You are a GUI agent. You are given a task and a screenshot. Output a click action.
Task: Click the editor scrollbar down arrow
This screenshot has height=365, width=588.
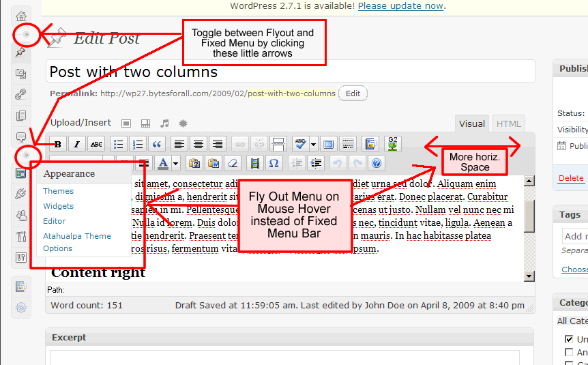coord(529,276)
